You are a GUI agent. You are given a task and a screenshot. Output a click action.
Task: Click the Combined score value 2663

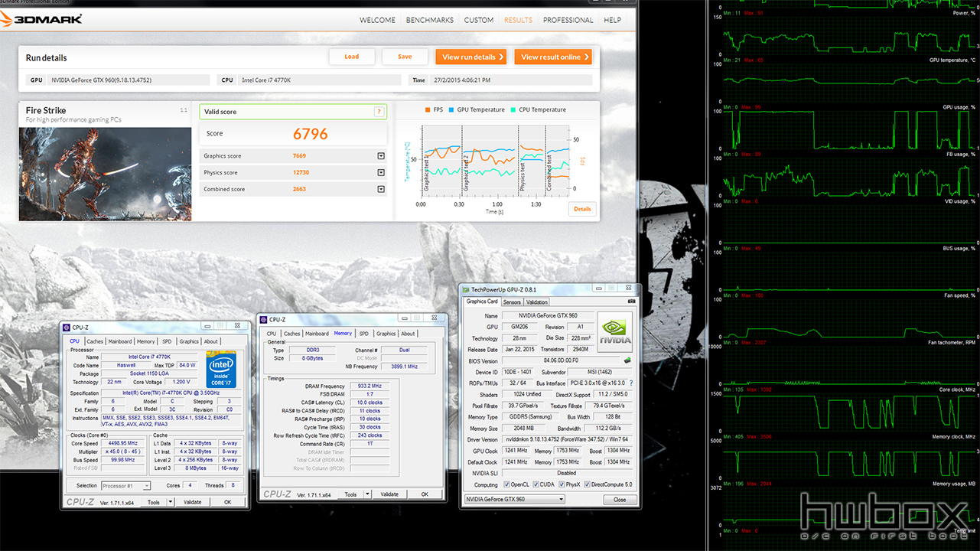coord(299,189)
